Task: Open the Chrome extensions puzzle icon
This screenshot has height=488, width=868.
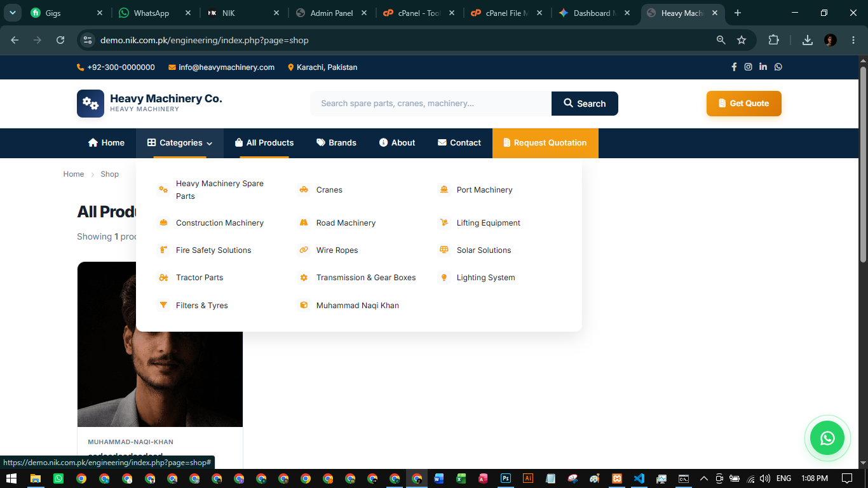Action: [773, 40]
